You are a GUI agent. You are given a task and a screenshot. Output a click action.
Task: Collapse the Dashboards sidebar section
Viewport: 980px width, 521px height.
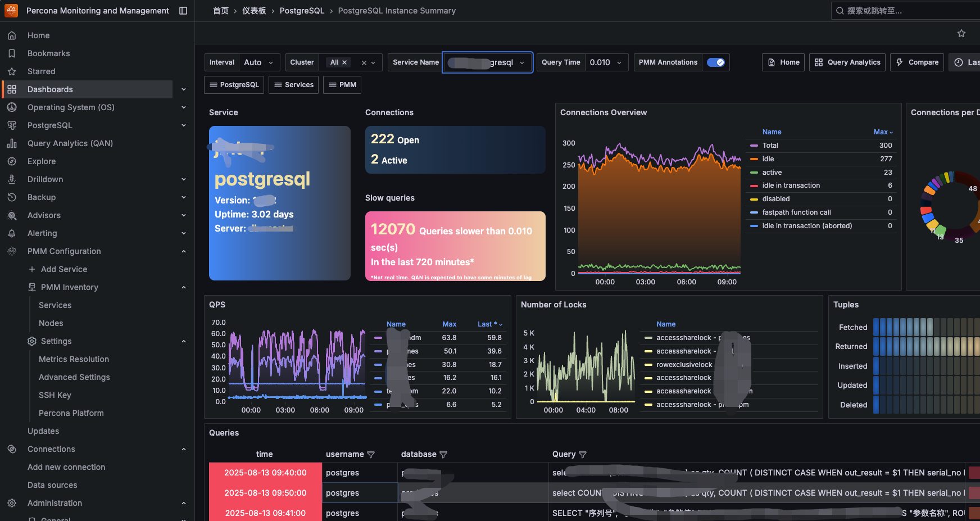tap(183, 89)
